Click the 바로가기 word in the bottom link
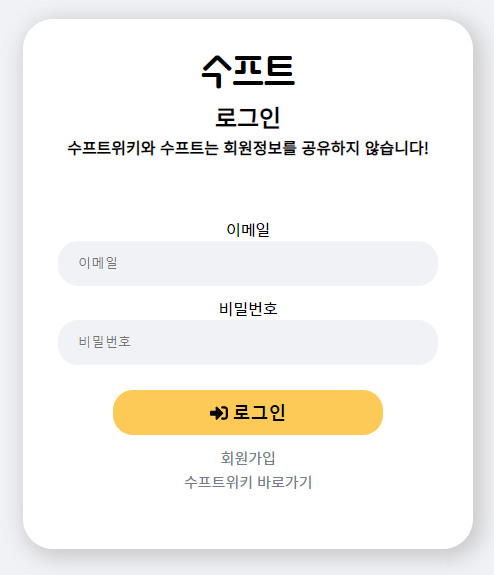The height and width of the screenshot is (575, 494). pos(285,482)
